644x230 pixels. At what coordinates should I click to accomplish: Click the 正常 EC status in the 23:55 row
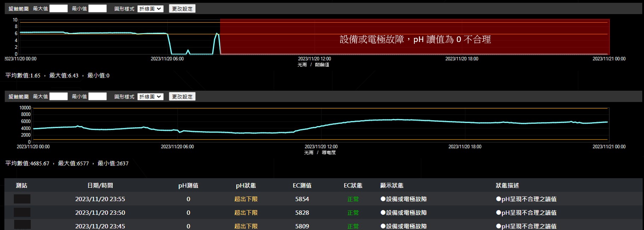point(353,199)
